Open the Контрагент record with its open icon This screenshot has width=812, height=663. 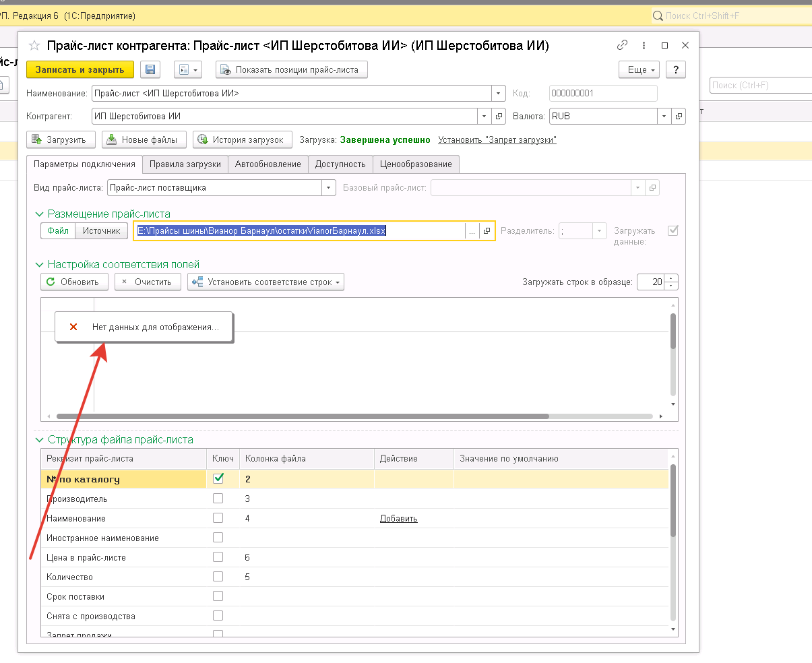click(x=499, y=117)
